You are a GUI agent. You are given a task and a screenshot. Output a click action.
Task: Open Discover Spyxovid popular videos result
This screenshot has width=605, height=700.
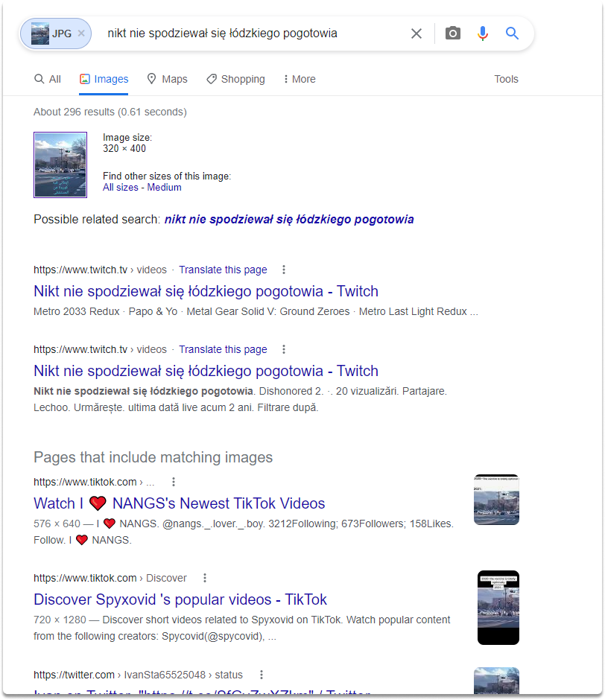pyautogui.click(x=180, y=599)
